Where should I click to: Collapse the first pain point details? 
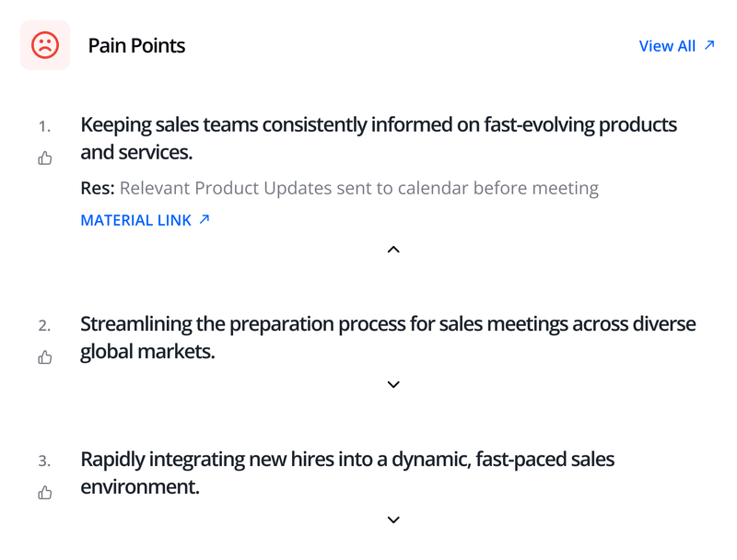(393, 249)
